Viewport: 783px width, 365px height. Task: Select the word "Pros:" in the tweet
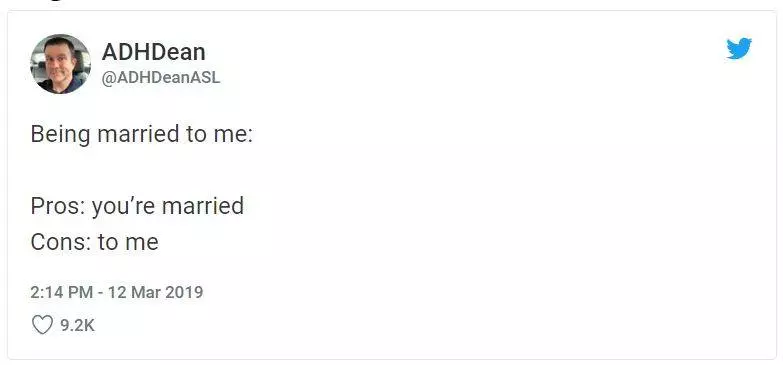pyautogui.click(x=58, y=206)
